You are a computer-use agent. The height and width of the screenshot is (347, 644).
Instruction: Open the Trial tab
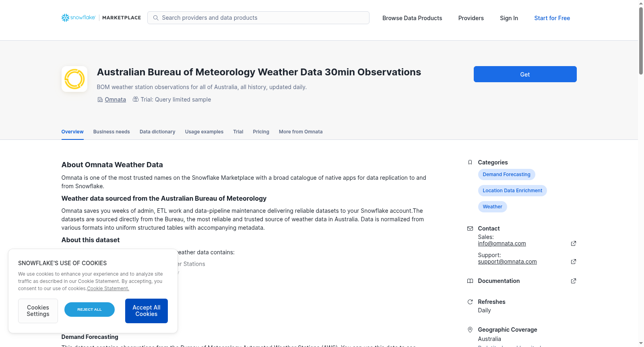tap(238, 132)
